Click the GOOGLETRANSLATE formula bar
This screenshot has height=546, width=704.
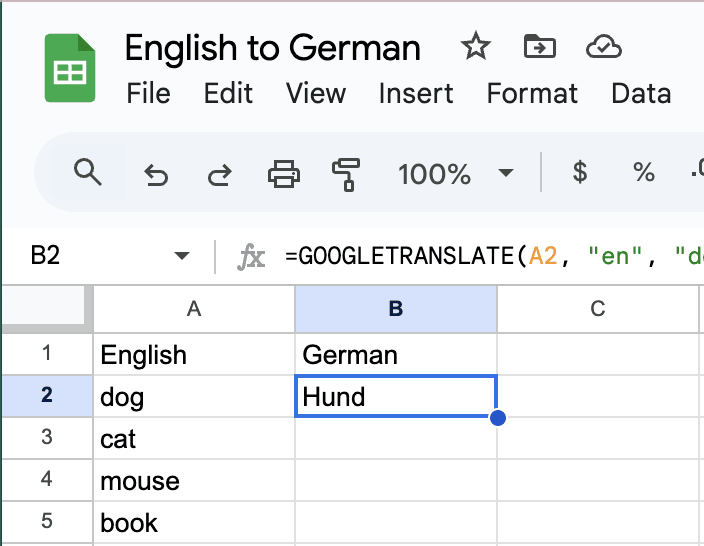tap(490, 256)
